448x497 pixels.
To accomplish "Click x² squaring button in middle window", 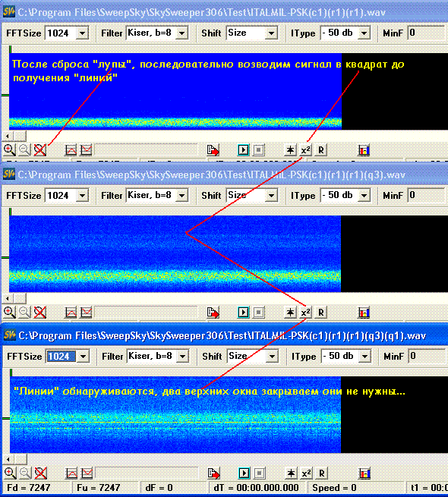I will [306, 313].
